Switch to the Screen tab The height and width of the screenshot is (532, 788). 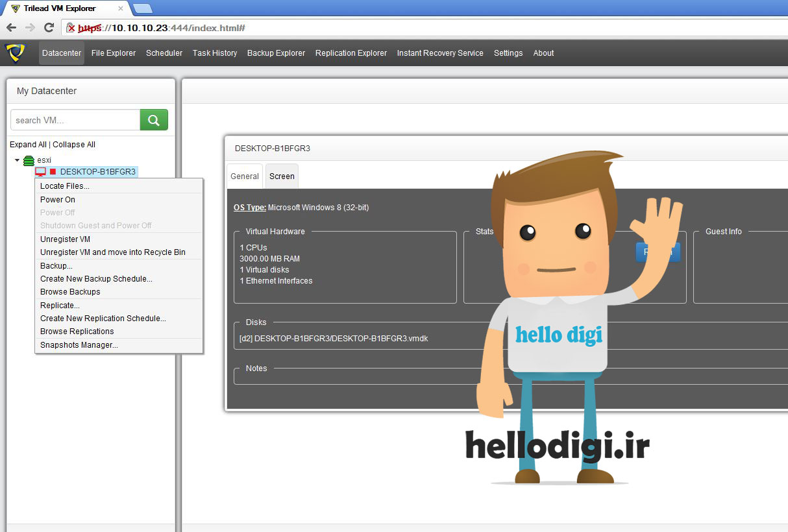pyautogui.click(x=282, y=176)
